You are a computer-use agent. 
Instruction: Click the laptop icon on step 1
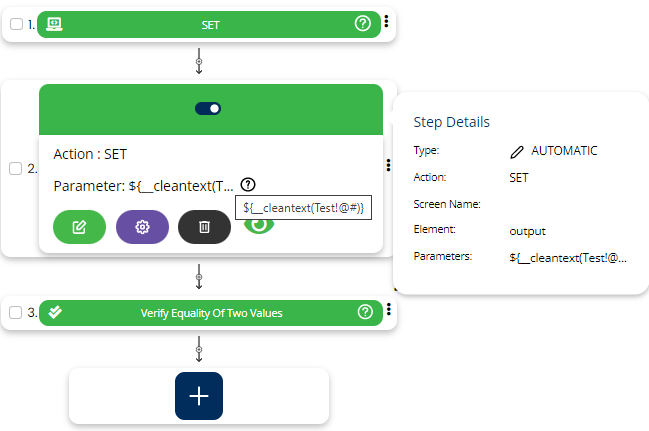(x=55, y=24)
